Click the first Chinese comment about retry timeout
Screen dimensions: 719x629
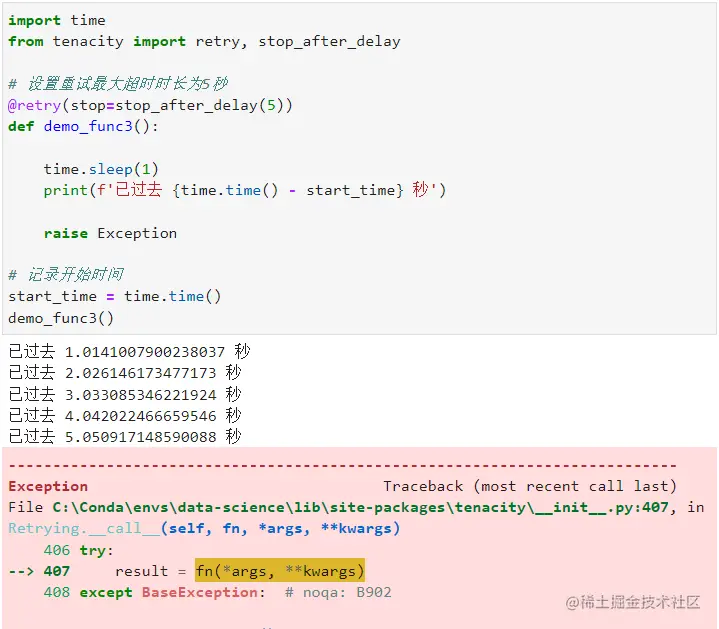pyautogui.click(x=118, y=83)
